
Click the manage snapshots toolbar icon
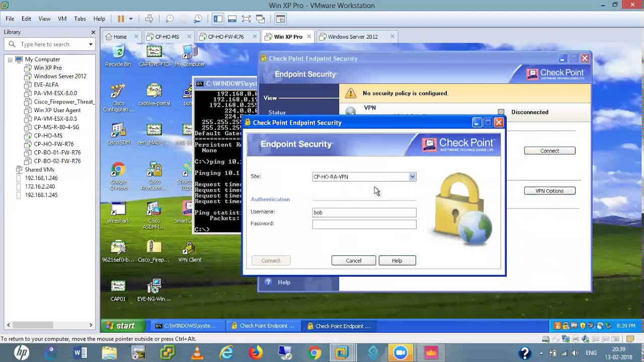point(198,19)
